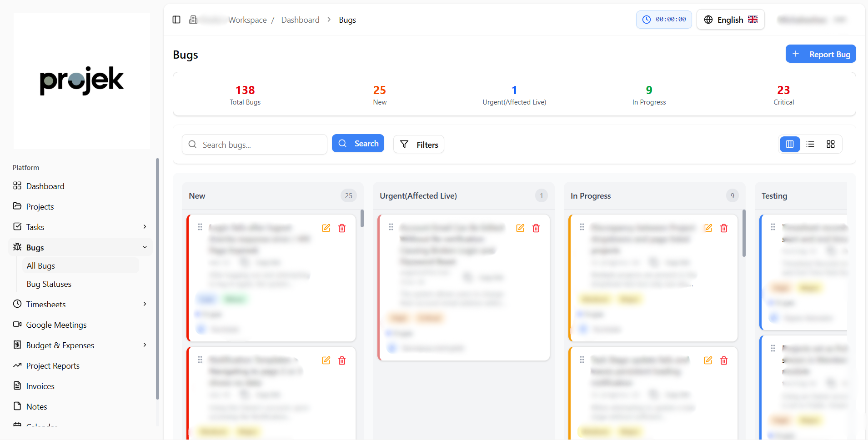868x440 pixels.
Task: Delete the first bug in New column
Action: point(342,228)
